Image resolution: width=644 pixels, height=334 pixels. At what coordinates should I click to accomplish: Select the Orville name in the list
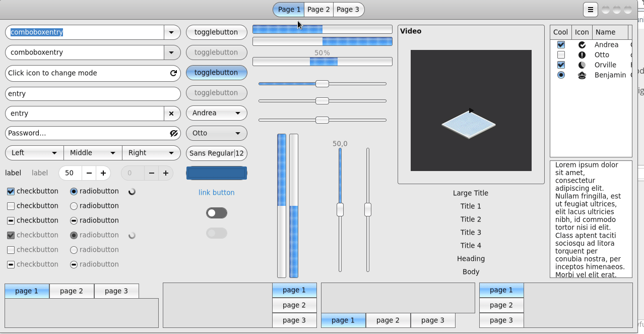coord(605,65)
